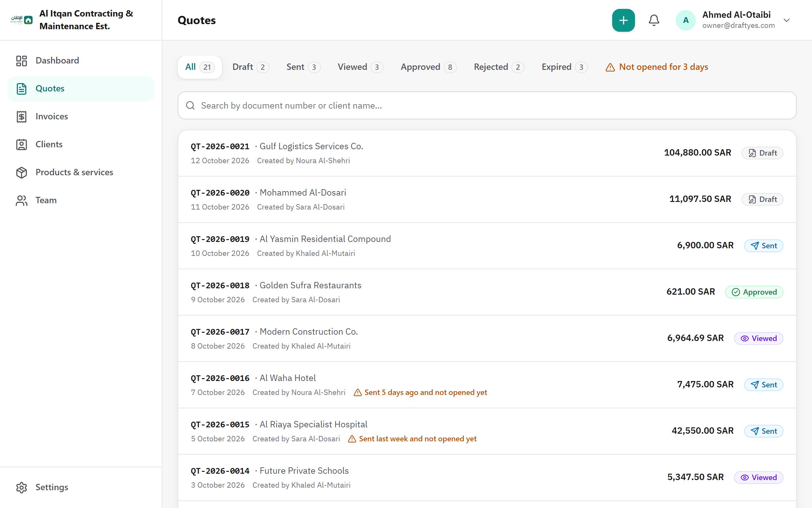
Task: Switch to the Sent tab
Action: point(303,67)
